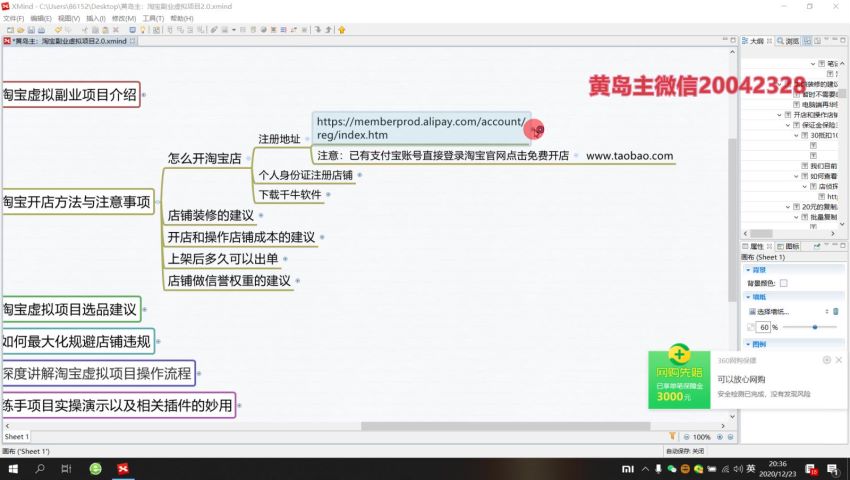The image size is (850, 480).
Task: Click the Paste toolbar icon
Action: point(105,30)
